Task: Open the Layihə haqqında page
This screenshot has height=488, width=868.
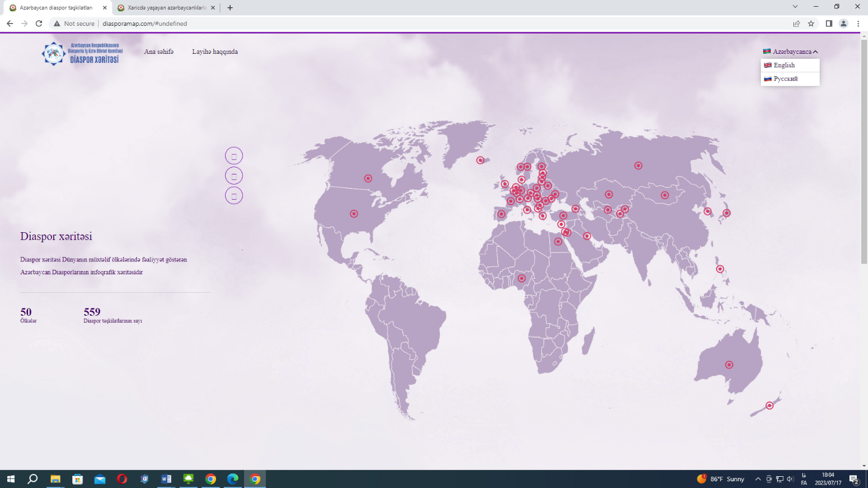Action: 215,52
